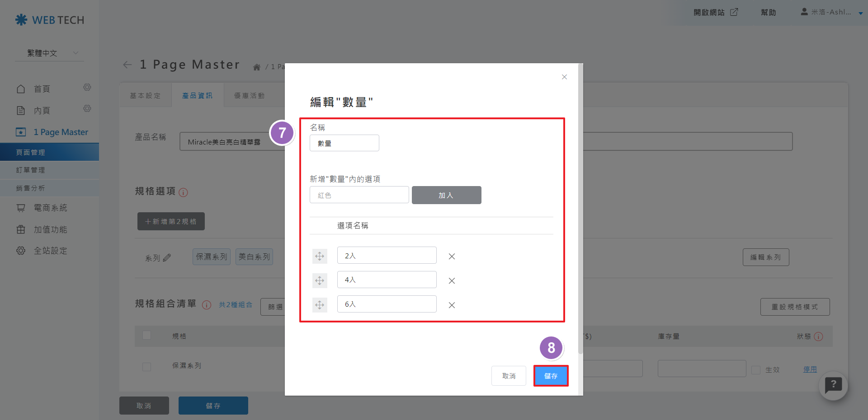Select 訂單管理 in the sidebar
The width and height of the screenshot is (868, 420).
pos(31,170)
